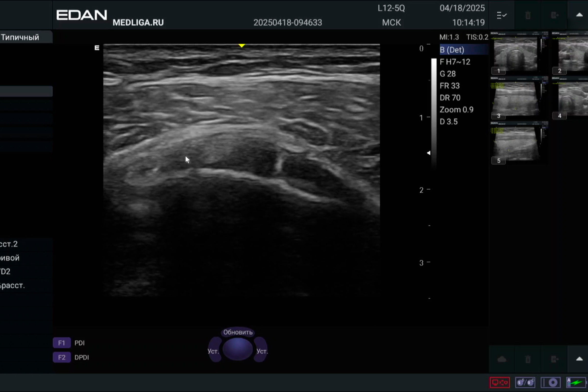
Task: Collapse the top thumbnail panel arrow
Action: 579,15
